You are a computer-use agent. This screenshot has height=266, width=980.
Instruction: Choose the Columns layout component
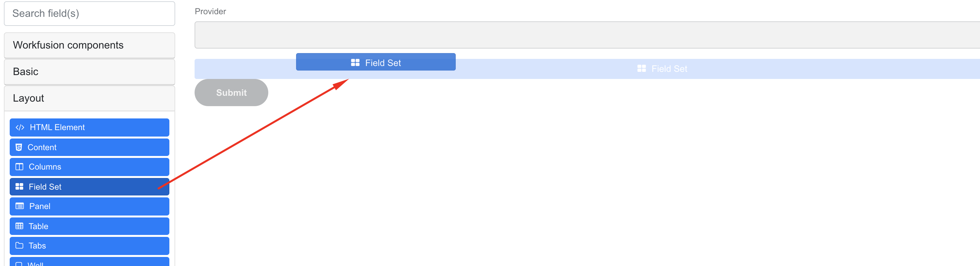pyautogui.click(x=90, y=167)
